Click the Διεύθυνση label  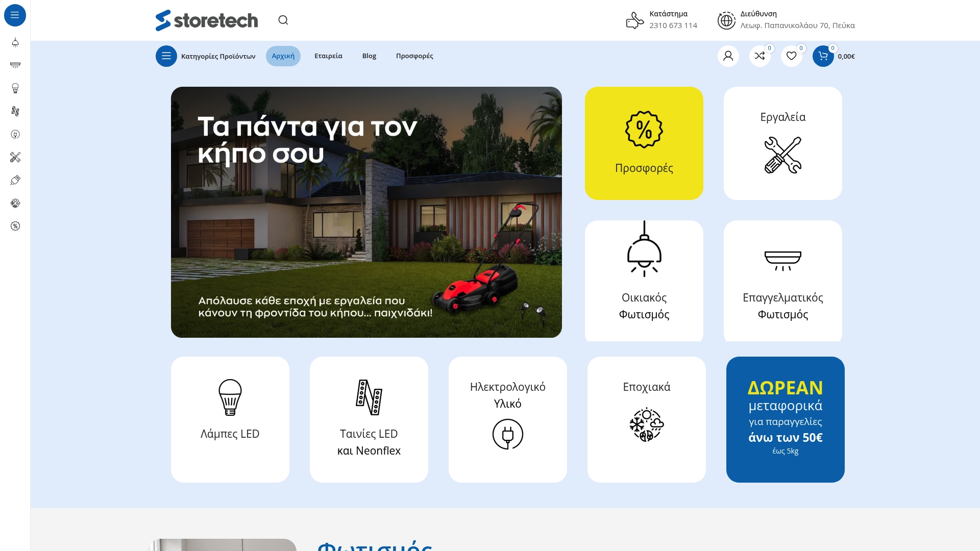[x=759, y=14]
